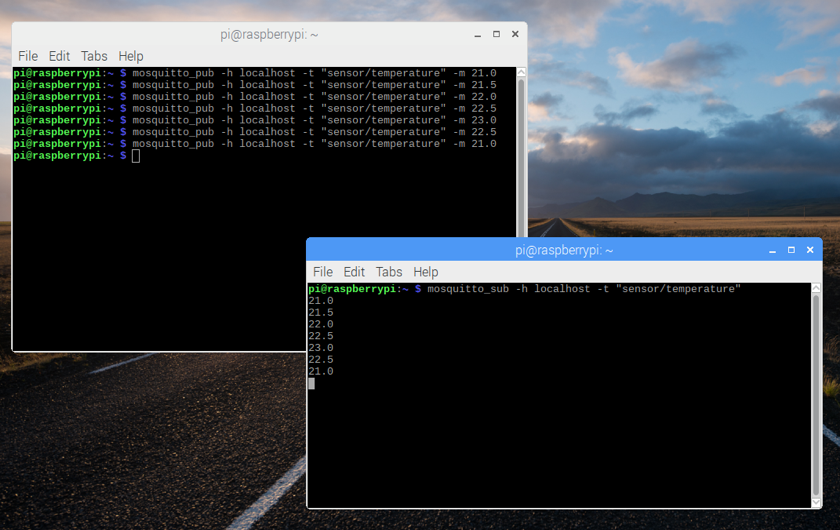Click the scrollbar thumb in the publisher terminal
The image size is (840, 530).
coord(521,158)
